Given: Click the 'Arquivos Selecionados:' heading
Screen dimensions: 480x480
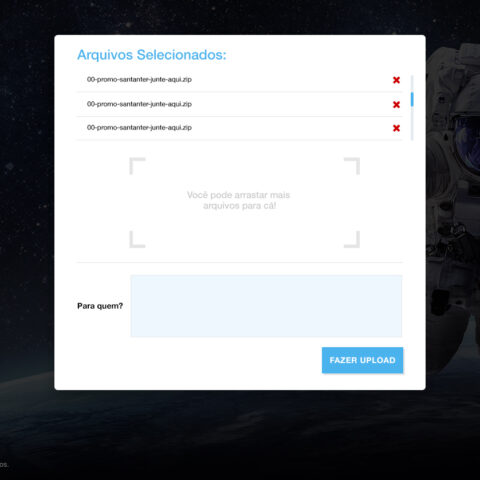Looking at the screenshot, I should (x=152, y=55).
